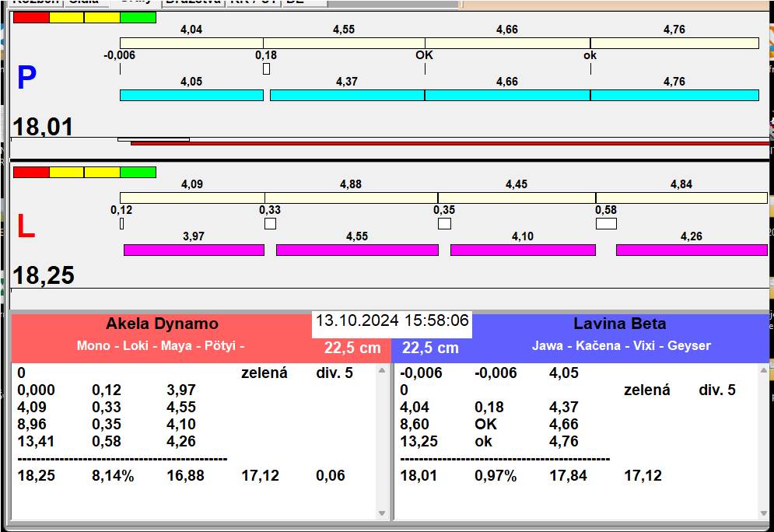Select the magenta 4,10 bar in lane L
This screenshot has height=532, width=774.
pyautogui.click(x=523, y=250)
